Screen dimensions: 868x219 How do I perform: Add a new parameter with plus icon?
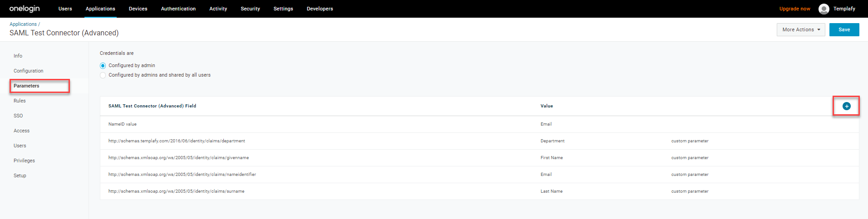tap(846, 106)
